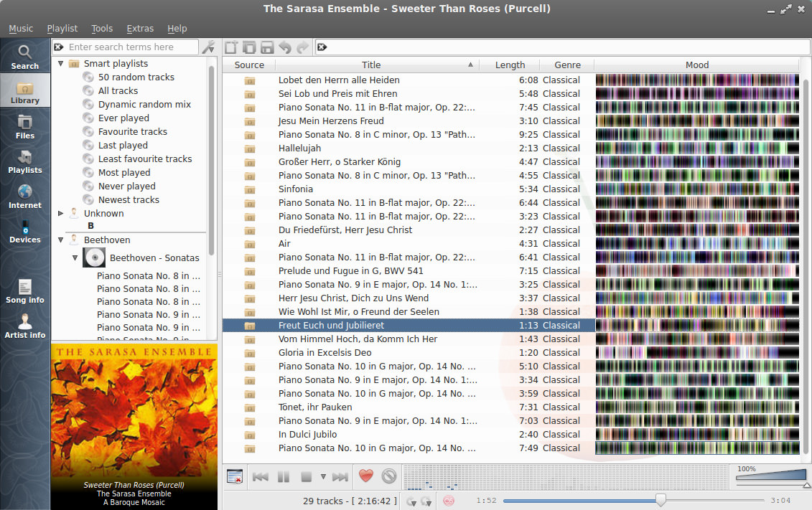Skip to the previous track
Screen dimensions: 812x510
(x=261, y=476)
